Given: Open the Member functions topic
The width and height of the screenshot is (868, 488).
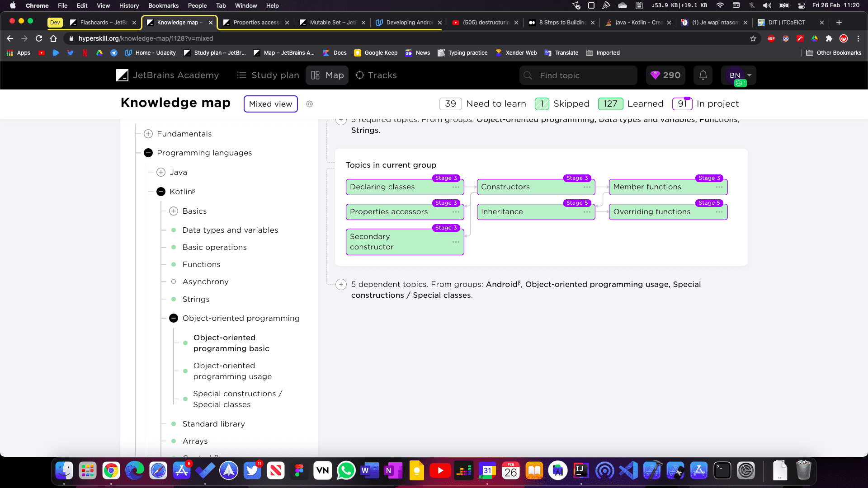Looking at the screenshot, I should pos(668,187).
